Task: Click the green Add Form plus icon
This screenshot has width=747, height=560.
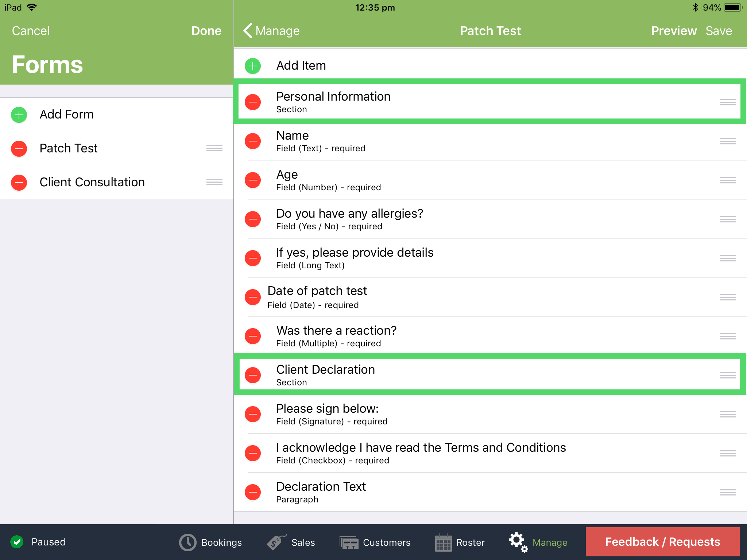Action: (x=19, y=114)
